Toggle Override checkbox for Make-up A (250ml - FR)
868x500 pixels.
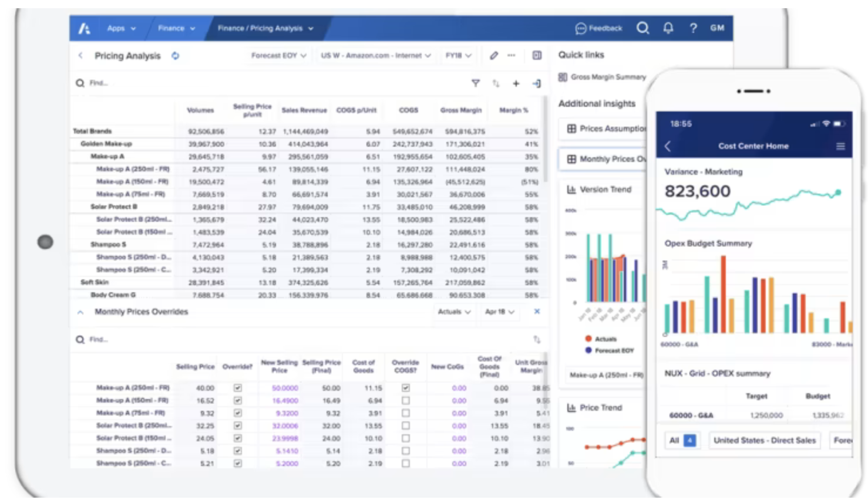click(238, 388)
